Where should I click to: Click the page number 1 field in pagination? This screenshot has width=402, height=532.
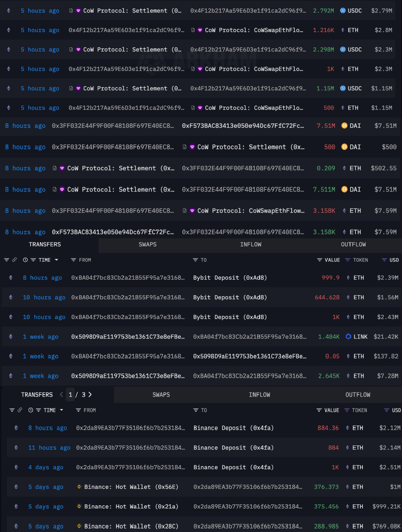coord(71,394)
